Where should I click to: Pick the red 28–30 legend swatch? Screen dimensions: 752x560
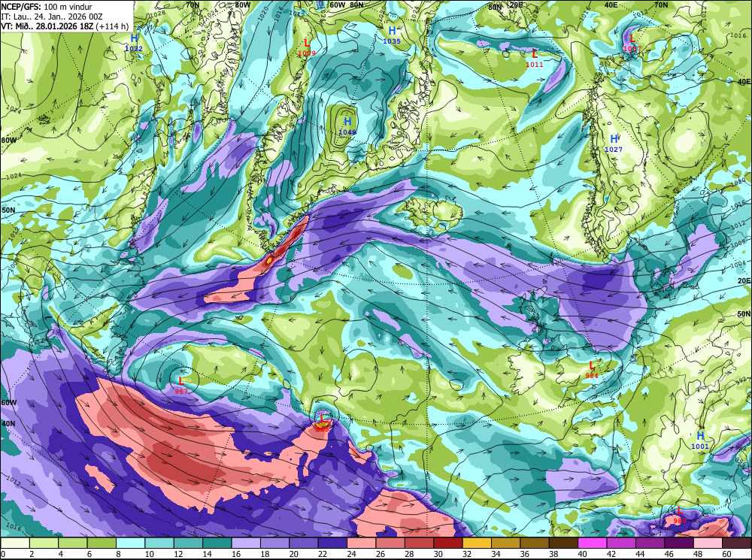click(x=419, y=543)
